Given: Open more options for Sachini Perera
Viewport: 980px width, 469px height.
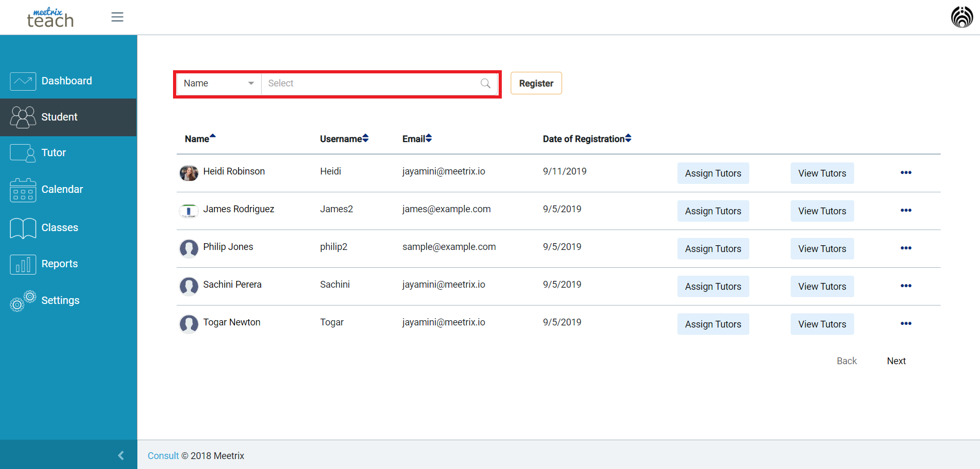Looking at the screenshot, I should click(x=906, y=286).
